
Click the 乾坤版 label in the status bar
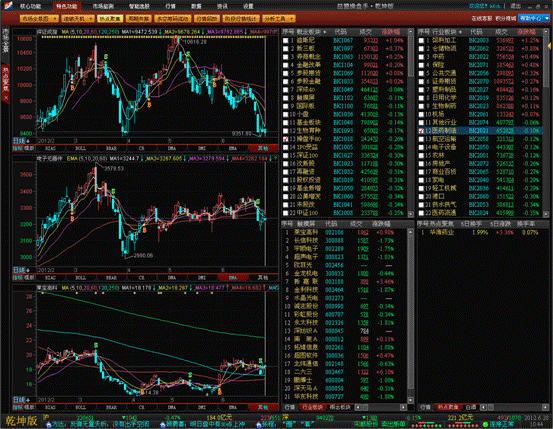coord(21,421)
